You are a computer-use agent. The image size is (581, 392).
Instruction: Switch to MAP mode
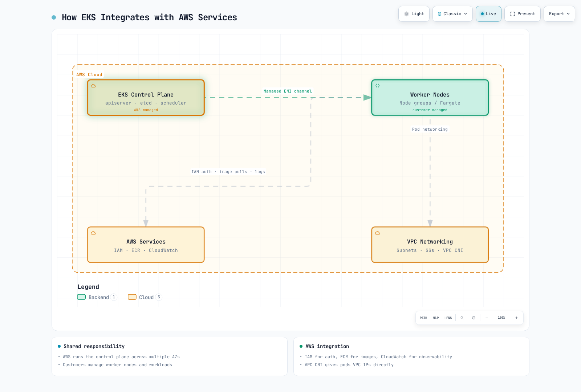[436, 318]
